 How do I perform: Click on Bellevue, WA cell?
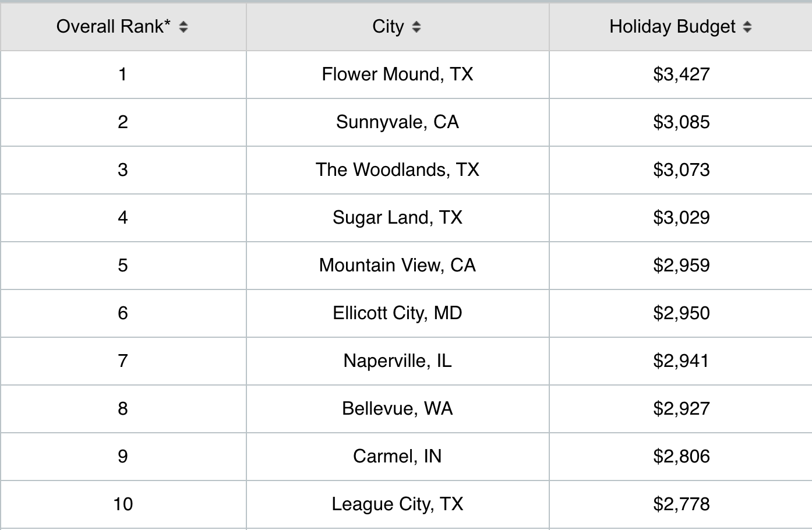point(397,409)
